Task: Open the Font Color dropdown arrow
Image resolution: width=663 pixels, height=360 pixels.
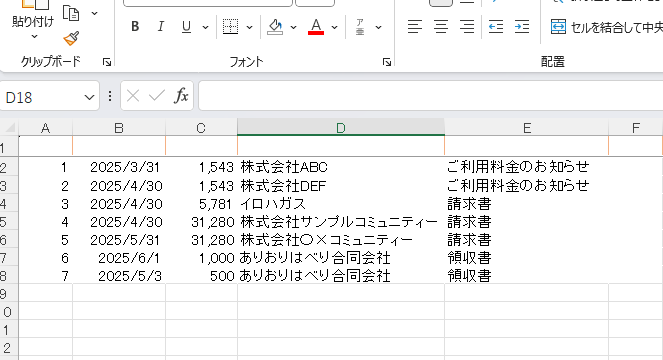Action: (334, 27)
